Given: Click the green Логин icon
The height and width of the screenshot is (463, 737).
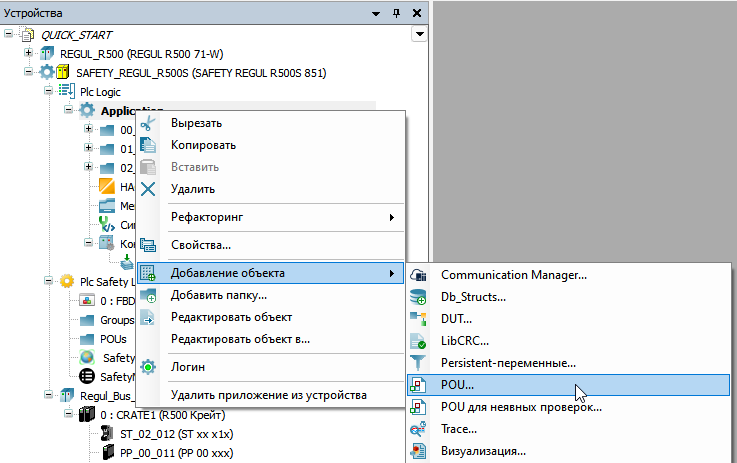Looking at the screenshot, I should tap(148, 367).
